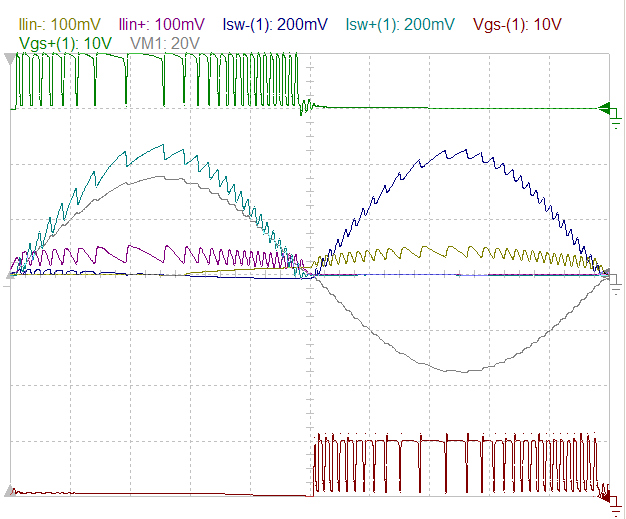
Task: Select the Ilin+: 100mV channel label
Action: (161, 24)
